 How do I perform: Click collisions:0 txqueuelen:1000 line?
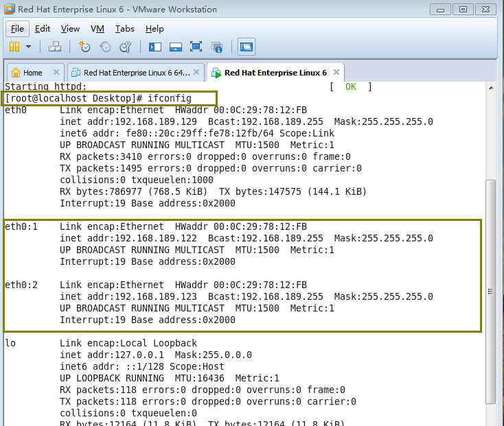pos(137,180)
